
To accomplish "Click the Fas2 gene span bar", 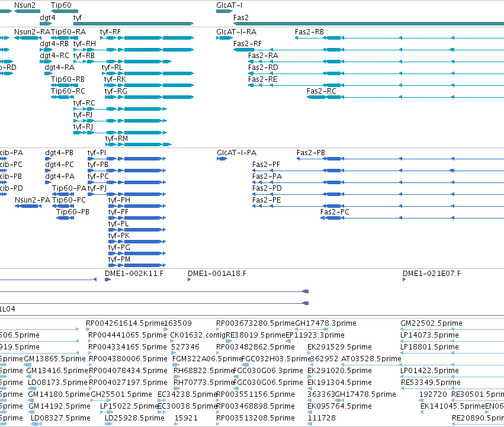I will coord(369,24).
